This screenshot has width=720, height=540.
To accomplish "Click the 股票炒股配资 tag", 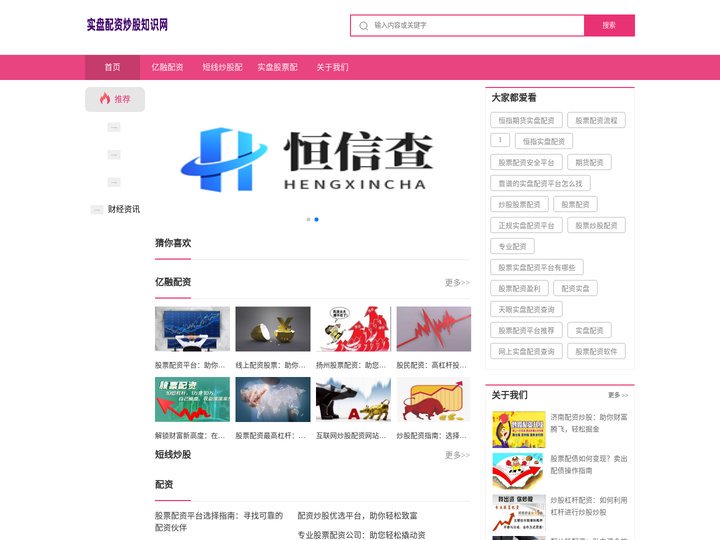I will click(596, 225).
